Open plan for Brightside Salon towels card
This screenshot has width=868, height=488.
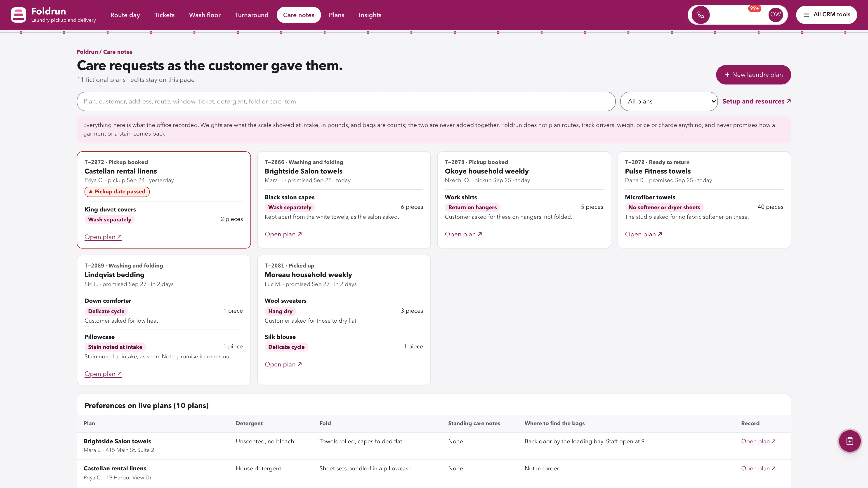(x=283, y=234)
